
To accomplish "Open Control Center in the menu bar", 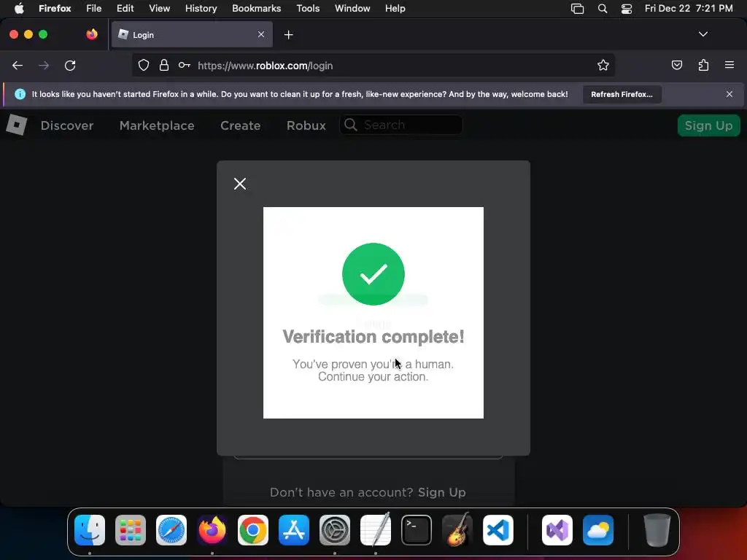I will (627, 9).
